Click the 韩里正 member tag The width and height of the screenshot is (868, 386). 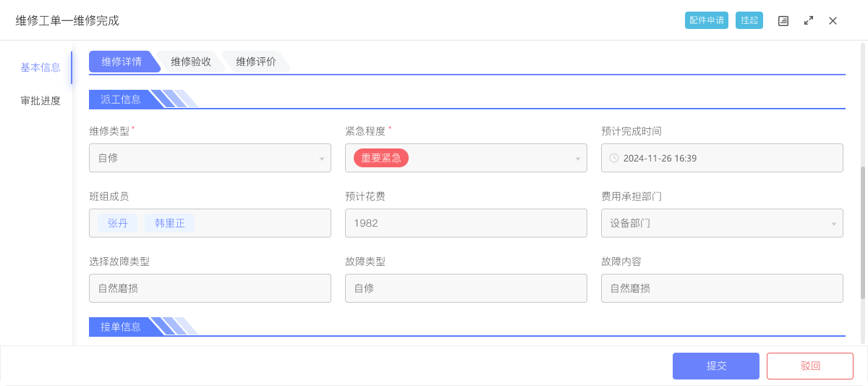(170, 223)
